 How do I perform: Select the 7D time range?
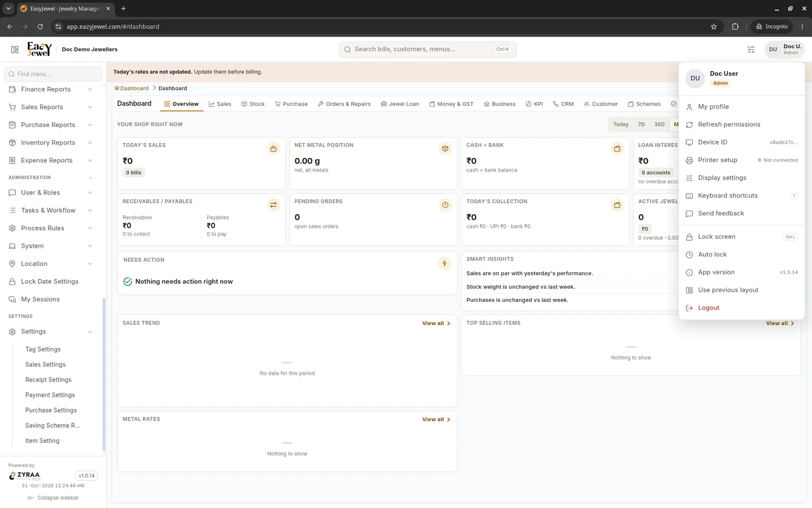point(641,124)
